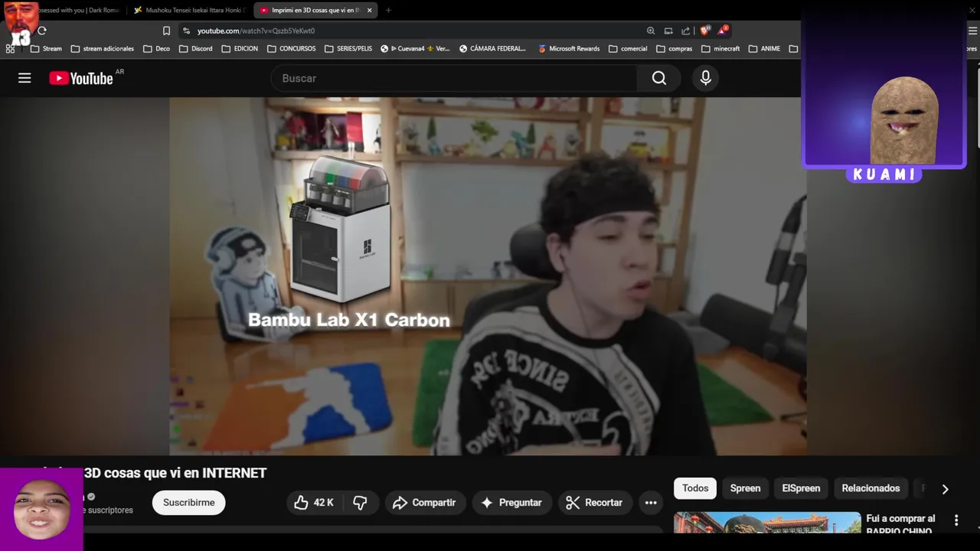Open the stream adicionales bookmarks folder
980x551 pixels.
coord(102,48)
